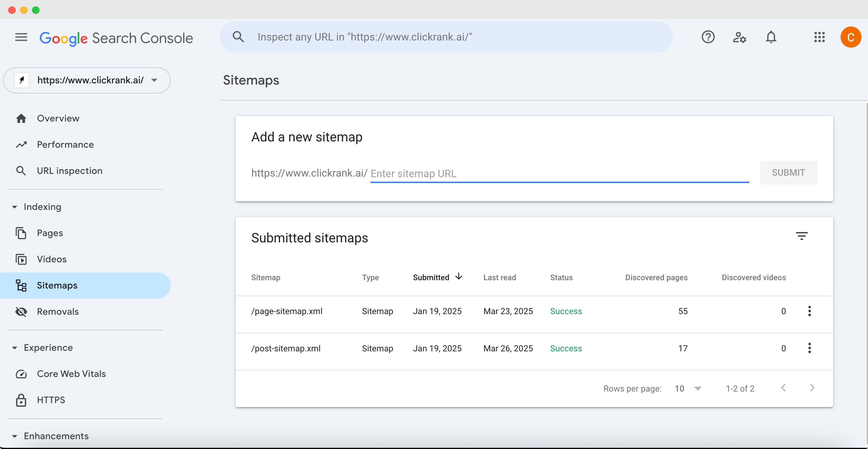The image size is (868, 449).
Task: Click the Help question mark icon
Action: pos(708,37)
